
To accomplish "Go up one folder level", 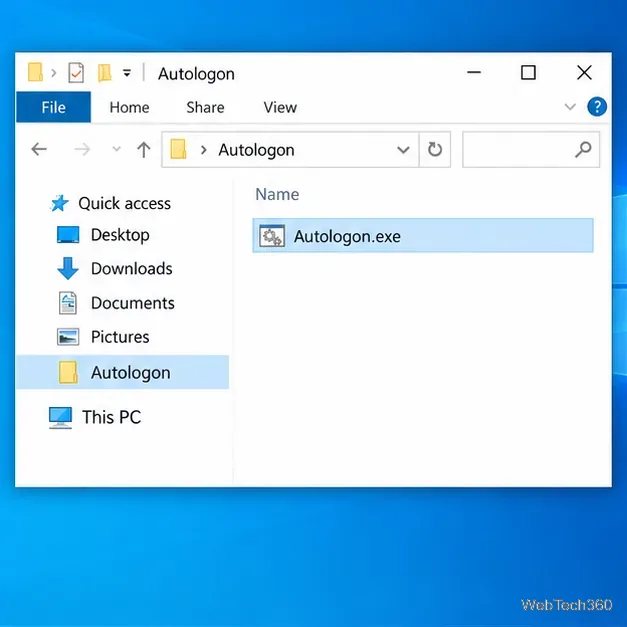I will (x=144, y=150).
